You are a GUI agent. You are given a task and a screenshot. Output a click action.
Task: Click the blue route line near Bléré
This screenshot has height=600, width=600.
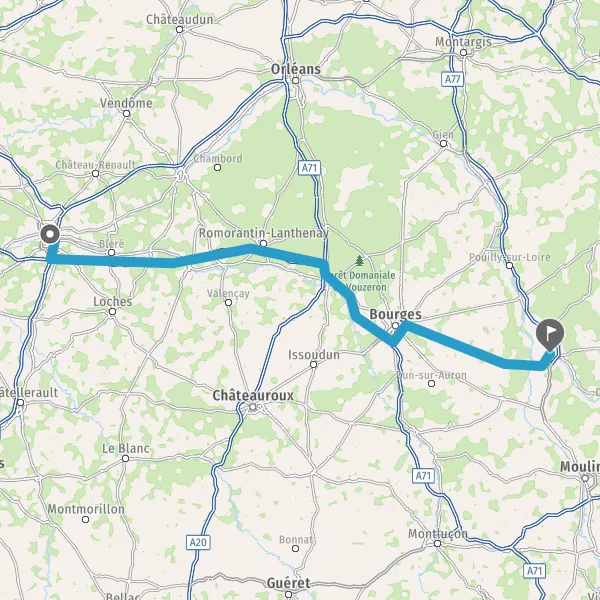coord(112,261)
